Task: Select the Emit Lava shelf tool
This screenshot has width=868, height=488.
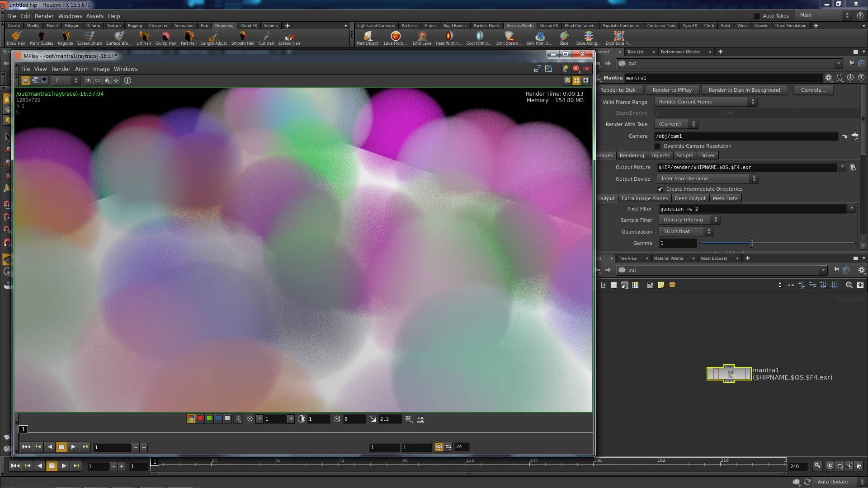Action: click(422, 38)
